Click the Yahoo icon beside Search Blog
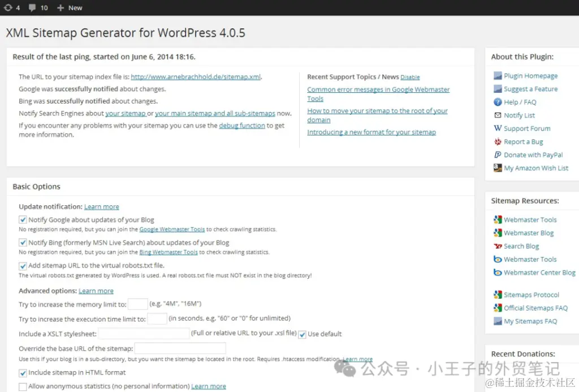579x392 pixels. [498, 246]
